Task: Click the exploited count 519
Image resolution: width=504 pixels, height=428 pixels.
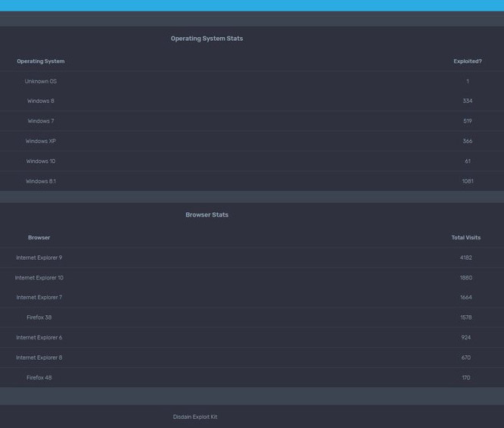Action: pos(468,121)
